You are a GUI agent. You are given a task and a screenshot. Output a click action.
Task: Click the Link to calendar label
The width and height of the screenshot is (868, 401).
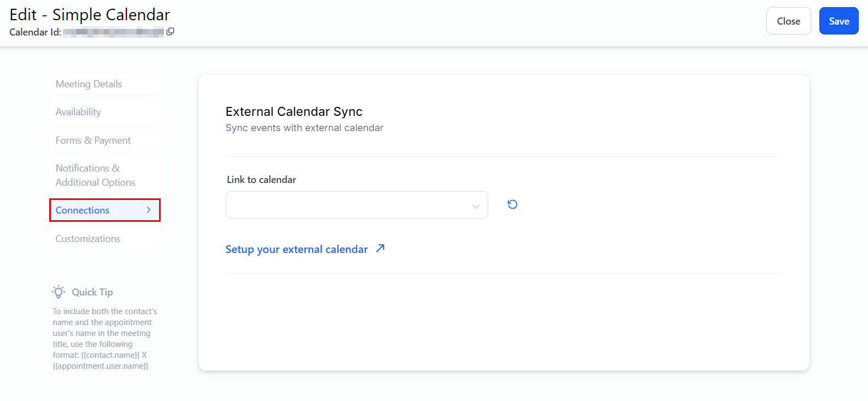click(x=261, y=180)
